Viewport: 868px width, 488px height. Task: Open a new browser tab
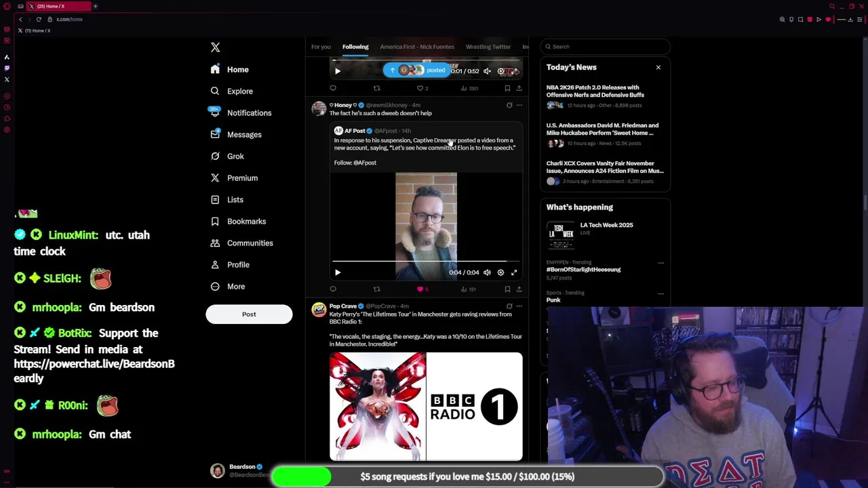(x=95, y=6)
